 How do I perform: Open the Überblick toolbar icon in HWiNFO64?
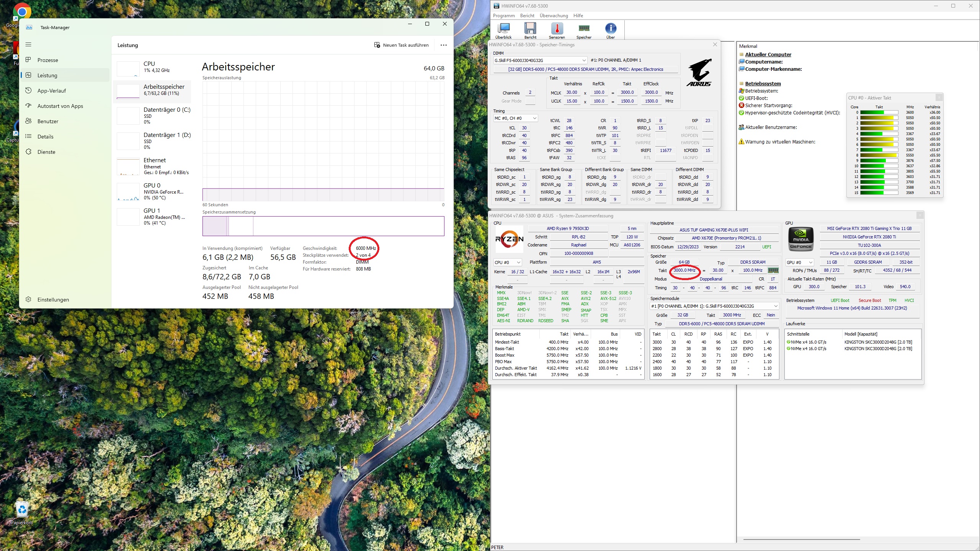point(503,31)
